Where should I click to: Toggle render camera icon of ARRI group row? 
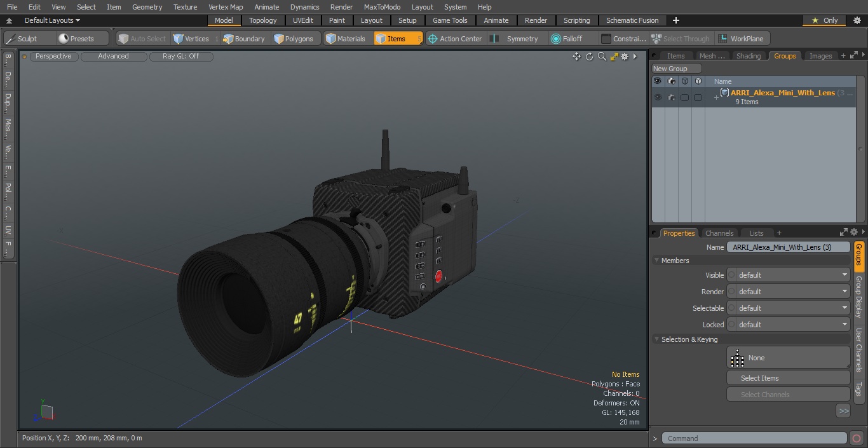(671, 97)
